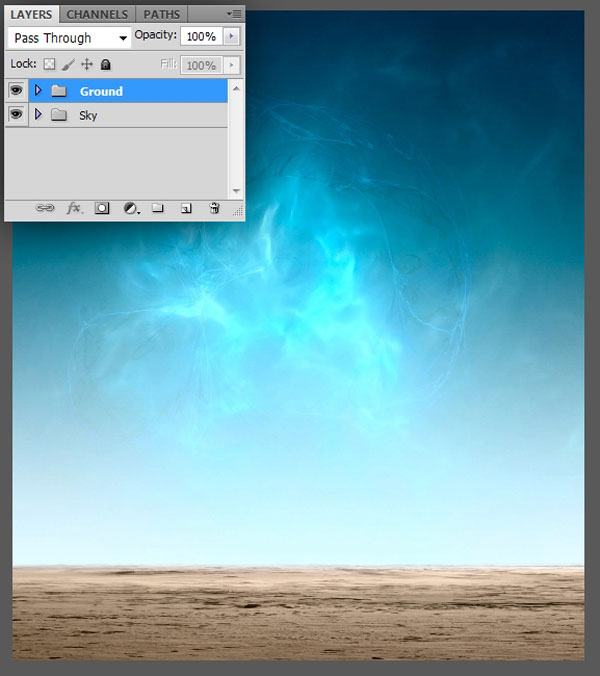Switch to the Channels tab
Viewport: 600px width, 676px height.
coord(97,14)
